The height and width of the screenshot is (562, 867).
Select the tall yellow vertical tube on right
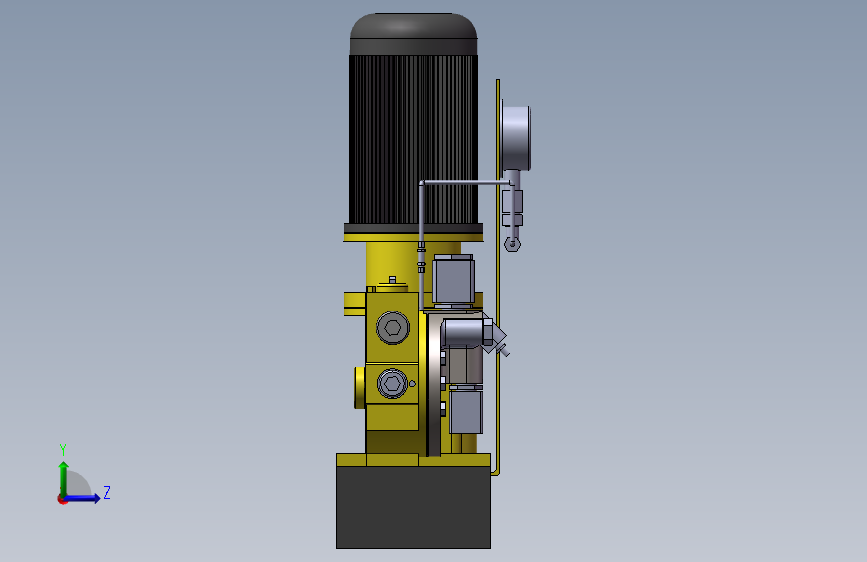pos(498,277)
